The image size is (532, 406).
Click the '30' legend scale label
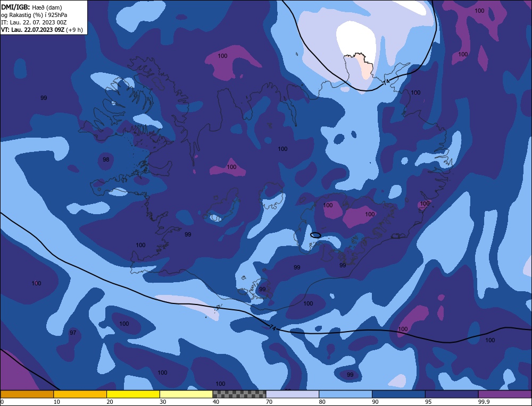click(163, 402)
